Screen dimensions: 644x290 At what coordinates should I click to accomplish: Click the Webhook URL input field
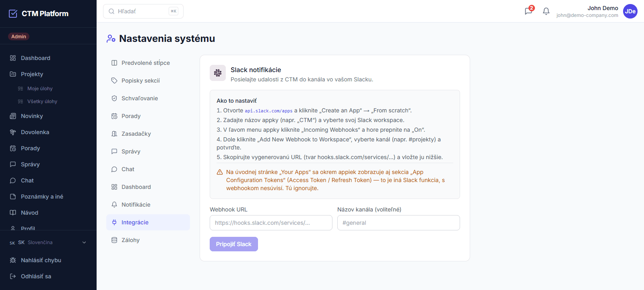click(271, 223)
